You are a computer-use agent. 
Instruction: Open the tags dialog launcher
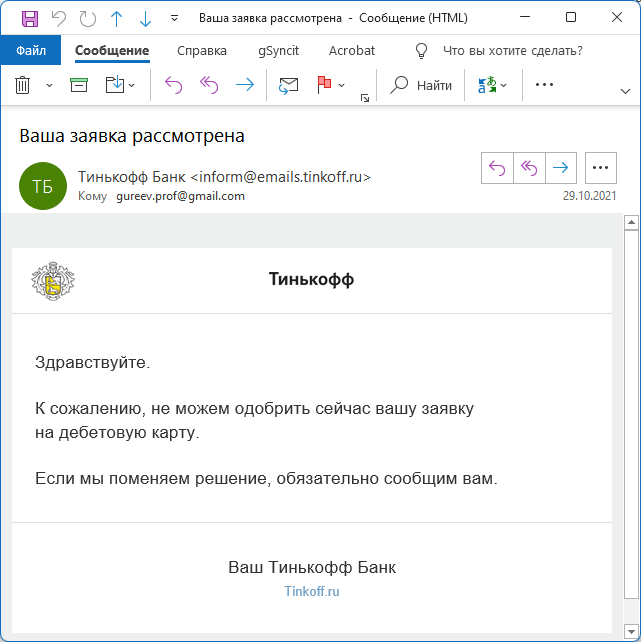(365, 98)
